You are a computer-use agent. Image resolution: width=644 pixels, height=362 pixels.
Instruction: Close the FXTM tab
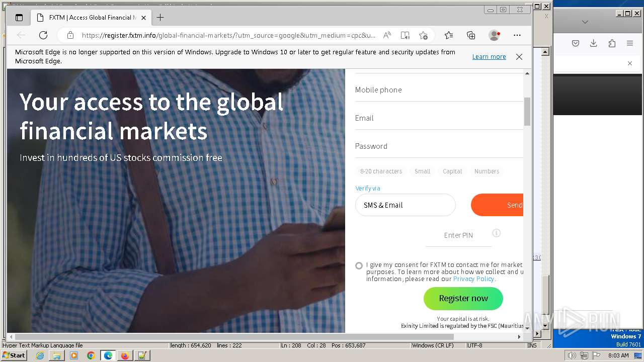click(x=143, y=18)
